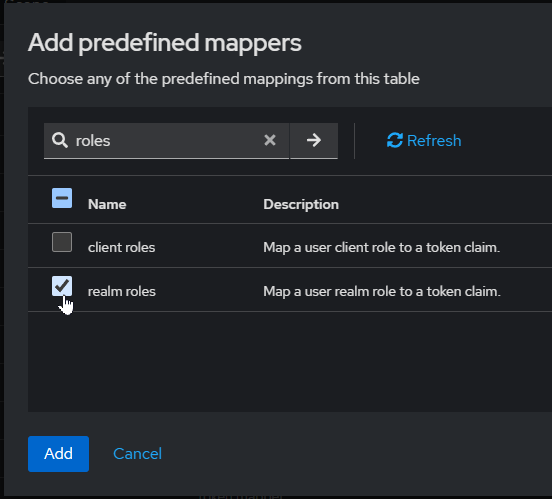Viewport: 552px width, 499px height.
Task: Click 'Map a user realm role' description
Action: click(x=382, y=291)
